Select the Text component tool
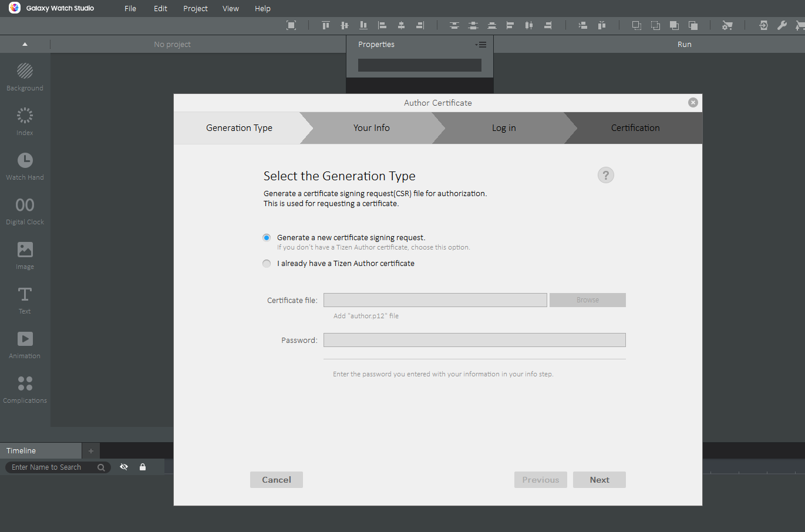 coord(25,300)
